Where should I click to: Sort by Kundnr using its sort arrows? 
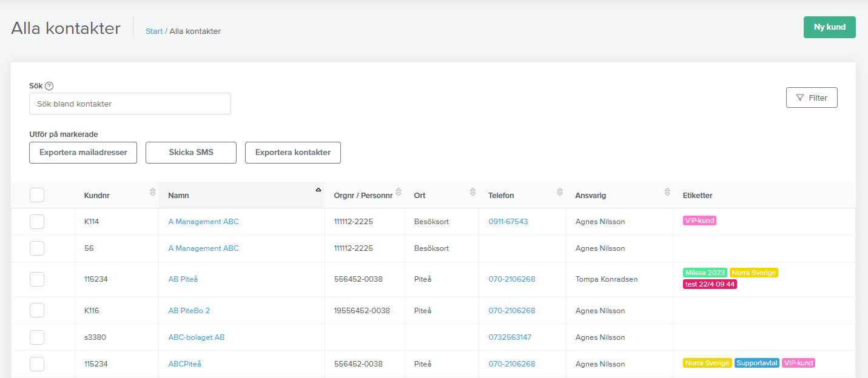pos(152,192)
